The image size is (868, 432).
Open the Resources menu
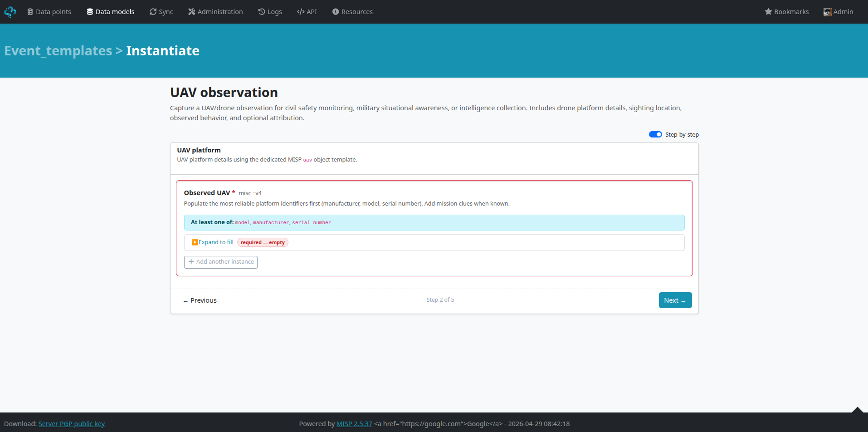(352, 12)
